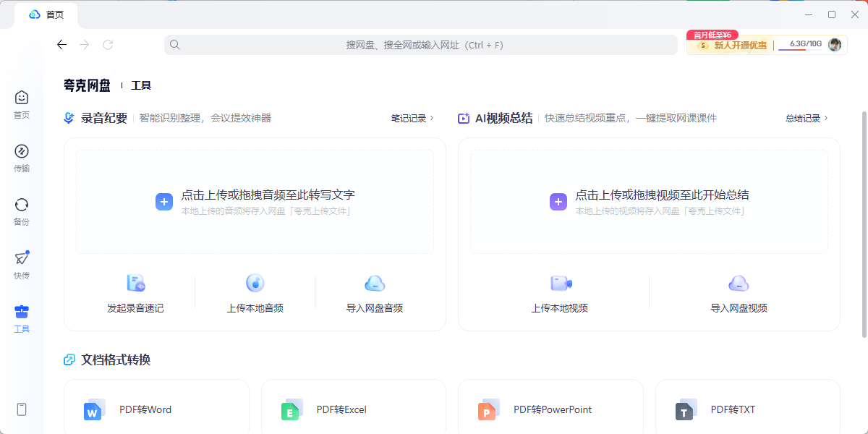The image size is (868, 434).
Task: Open PDF转PowerPoint converter
Action: [x=550, y=409]
